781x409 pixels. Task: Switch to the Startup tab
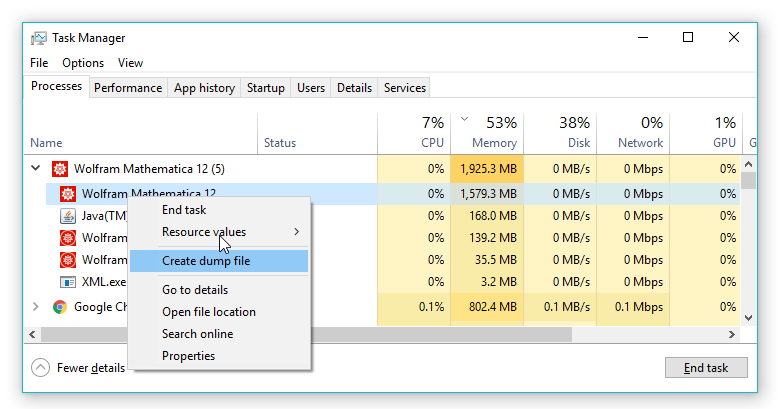pos(265,88)
